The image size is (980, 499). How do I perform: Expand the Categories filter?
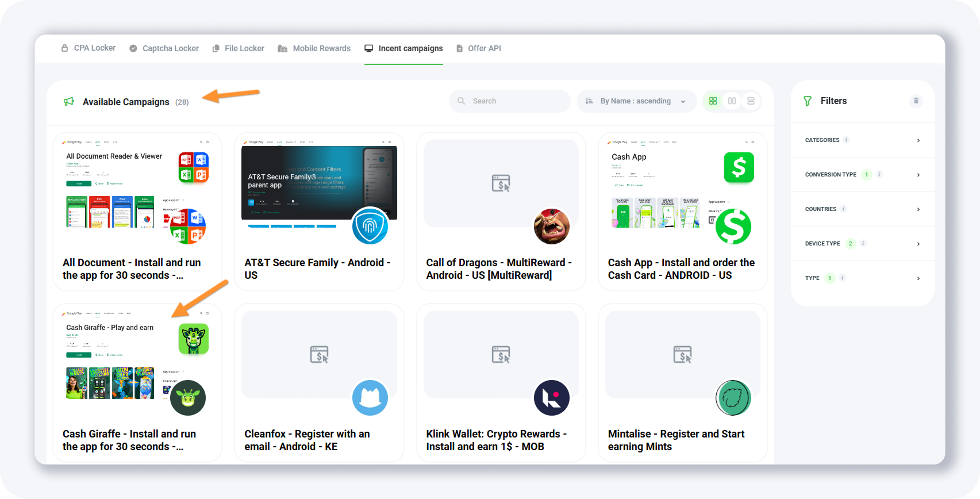(x=862, y=140)
